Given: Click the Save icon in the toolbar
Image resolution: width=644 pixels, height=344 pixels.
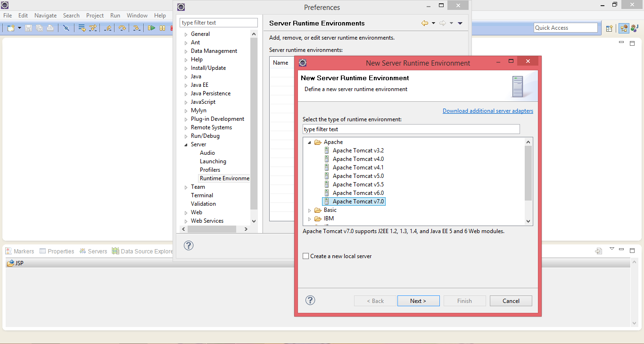Looking at the screenshot, I should click(x=29, y=28).
